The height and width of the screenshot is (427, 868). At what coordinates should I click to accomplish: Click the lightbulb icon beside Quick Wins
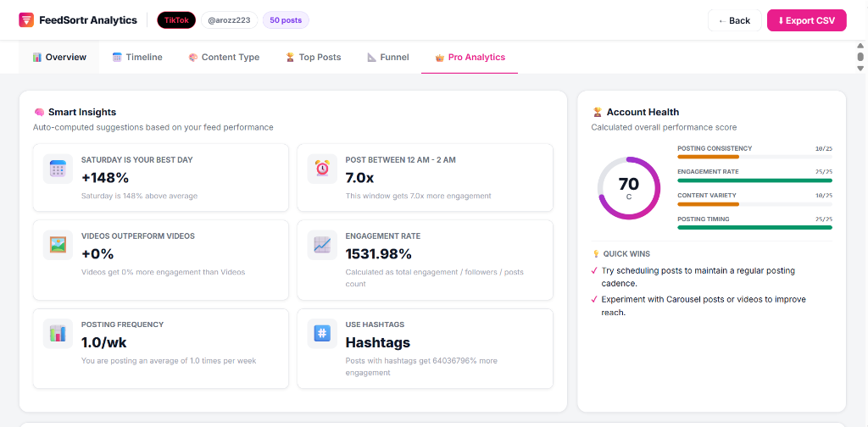tap(596, 254)
